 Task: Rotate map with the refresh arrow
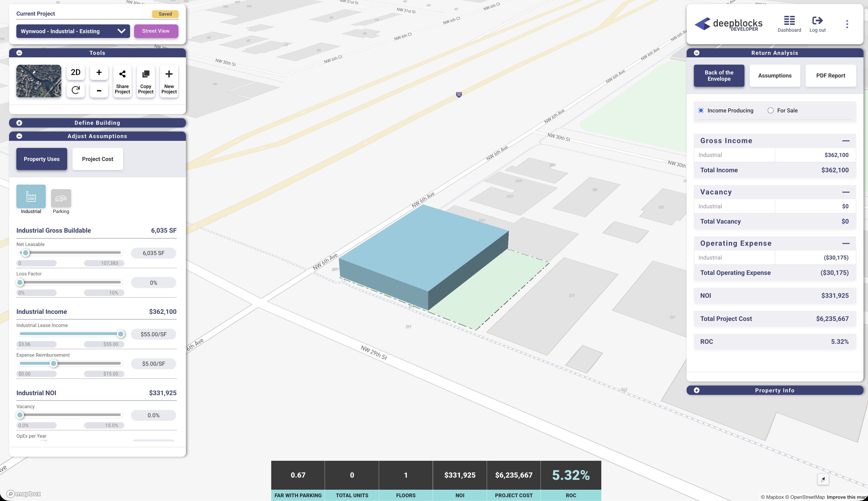[x=76, y=91]
